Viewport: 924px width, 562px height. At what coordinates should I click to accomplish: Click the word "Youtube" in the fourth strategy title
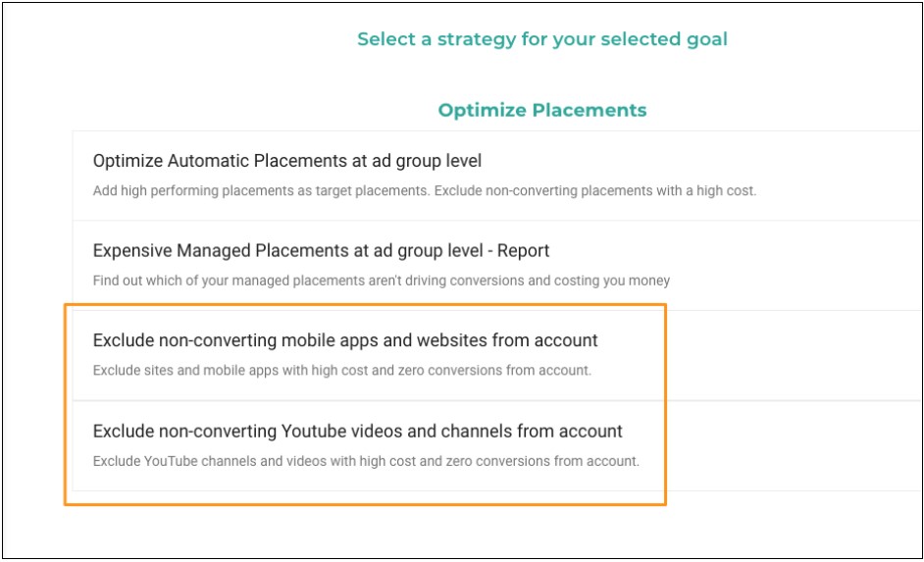pyautogui.click(x=314, y=431)
